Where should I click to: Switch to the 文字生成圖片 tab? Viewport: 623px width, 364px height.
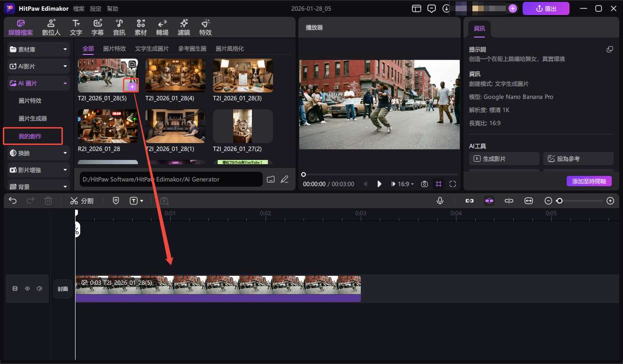(x=152, y=49)
